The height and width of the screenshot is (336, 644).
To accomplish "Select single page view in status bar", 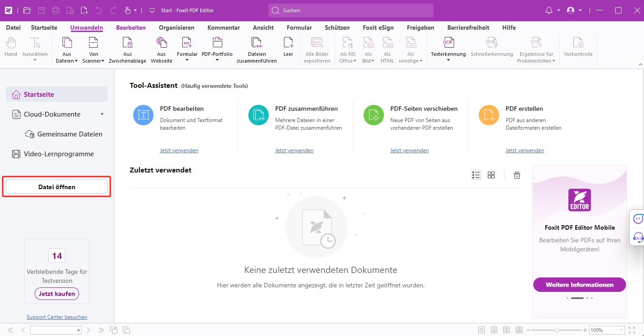I will tap(482, 330).
